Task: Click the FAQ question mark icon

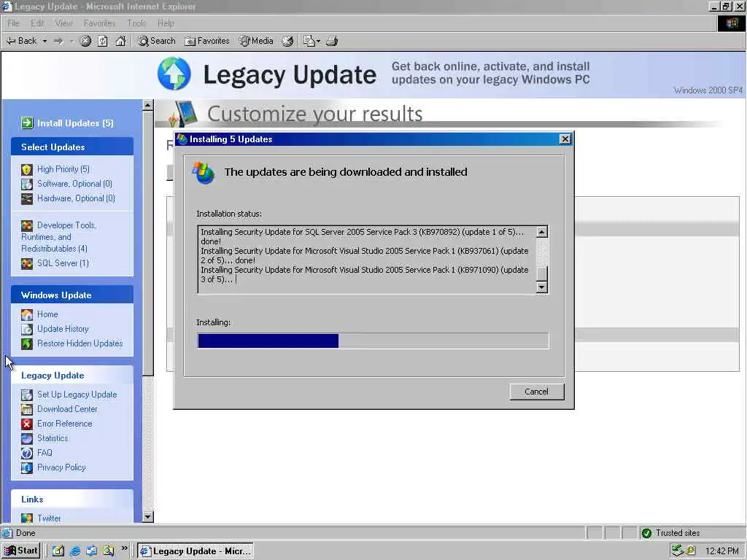Action: pyautogui.click(x=27, y=454)
